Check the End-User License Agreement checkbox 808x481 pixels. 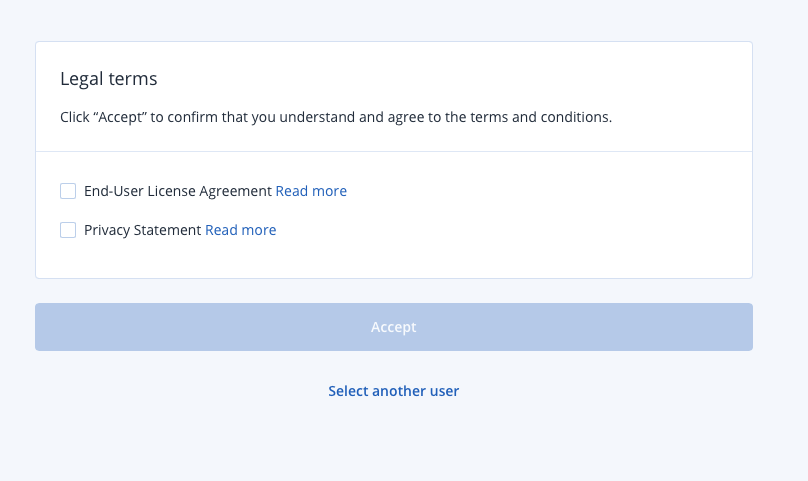68,191
